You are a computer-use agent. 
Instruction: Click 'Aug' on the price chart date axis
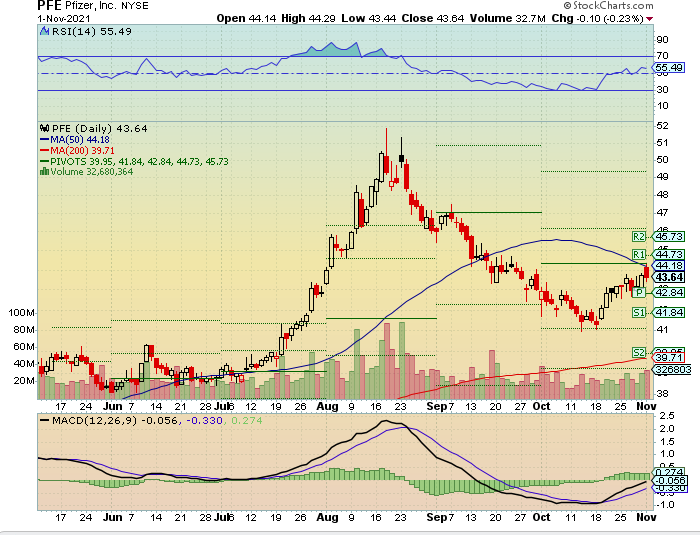327,407
